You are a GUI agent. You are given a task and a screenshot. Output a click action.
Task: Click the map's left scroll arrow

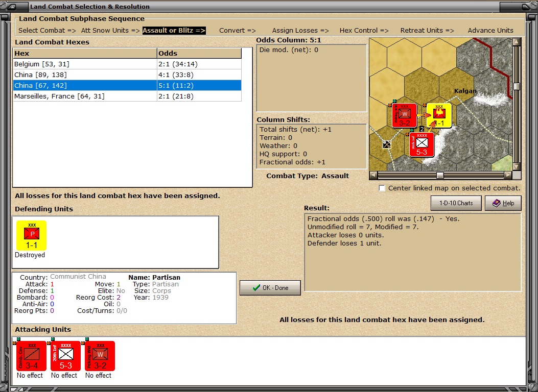click(373, 175)
